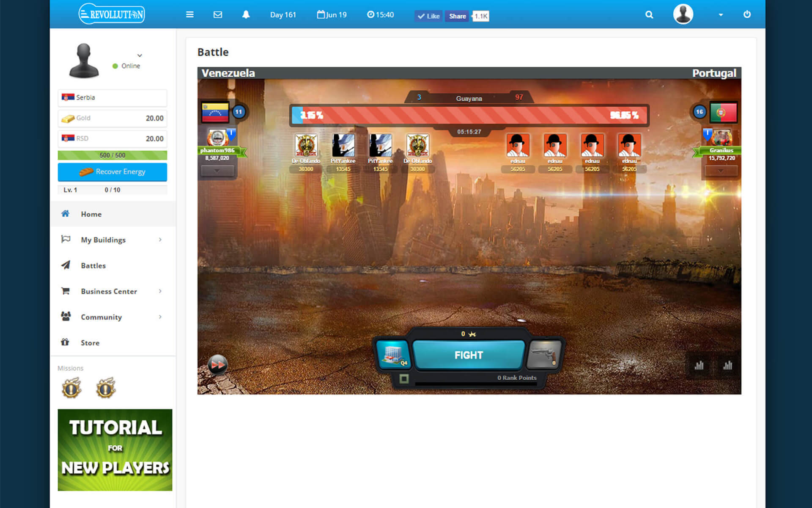The height and width of the screenshot is (508, 812).
Task: Click the Facebook Like button
Action: 428,16
